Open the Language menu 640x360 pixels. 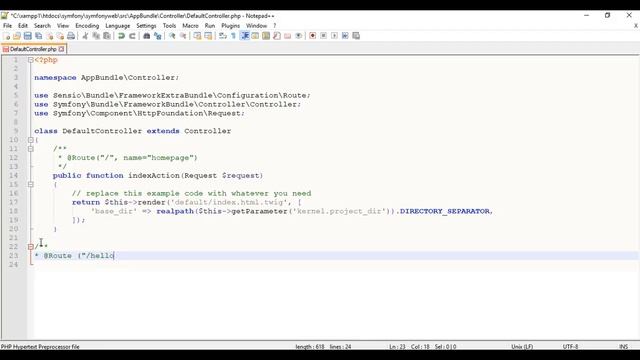(118, 26)
